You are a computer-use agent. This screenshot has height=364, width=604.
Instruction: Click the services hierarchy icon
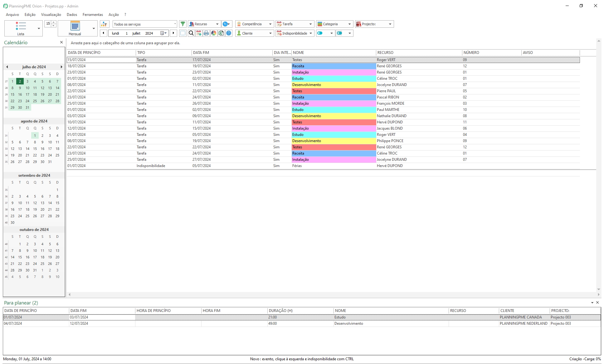[x=105, y=24]
